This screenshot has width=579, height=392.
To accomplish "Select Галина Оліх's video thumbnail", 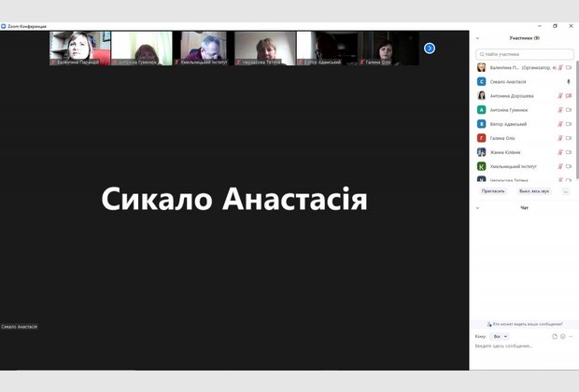I will click(388, 49).
